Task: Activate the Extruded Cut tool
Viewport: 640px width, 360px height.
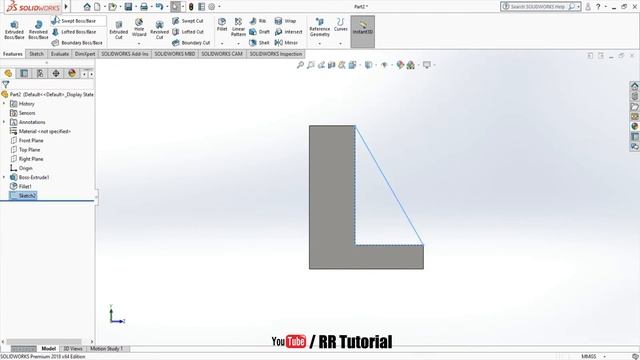Action: click(119, 30)
